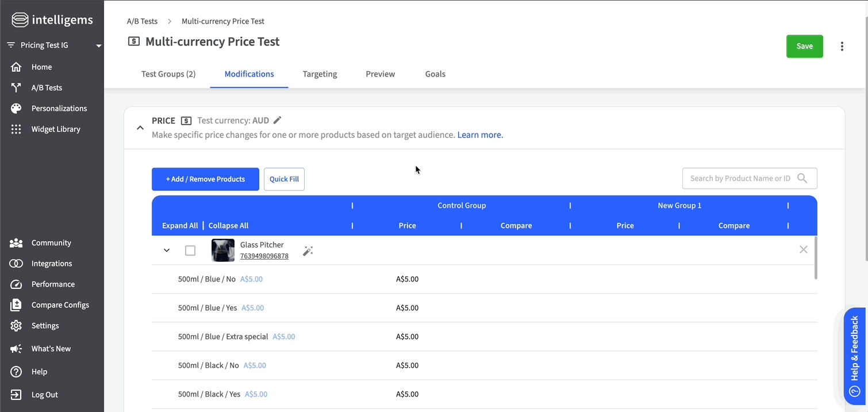
Task: Click the green Save button
Action: coord(804,46)
